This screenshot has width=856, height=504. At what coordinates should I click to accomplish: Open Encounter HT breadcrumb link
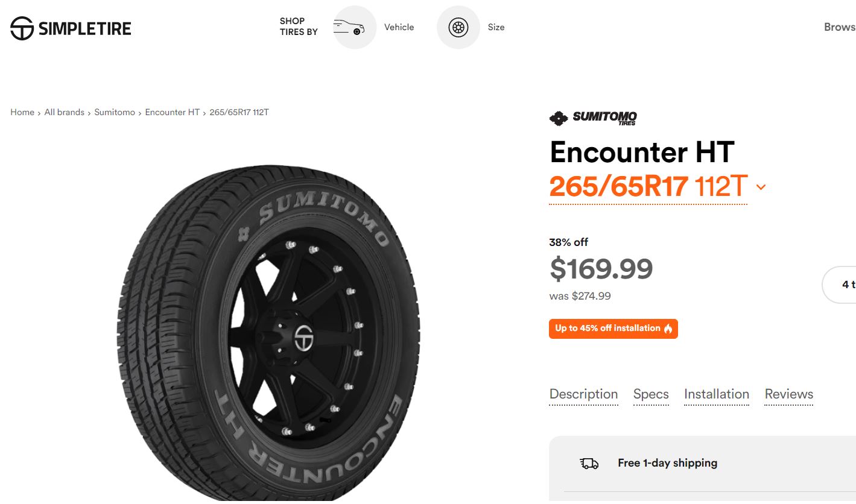172,112
